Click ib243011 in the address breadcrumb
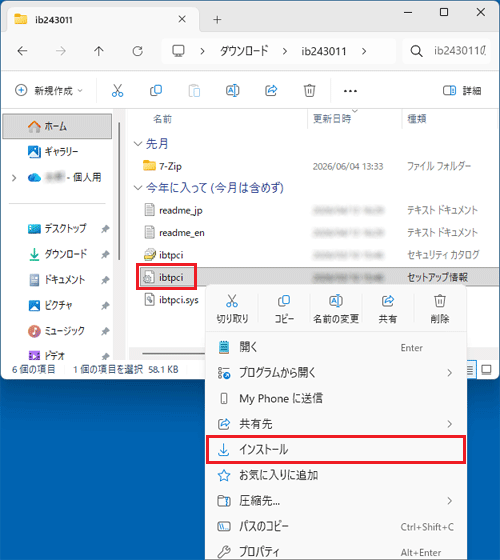This screenshot has height=560, width=500. point(324,51)
